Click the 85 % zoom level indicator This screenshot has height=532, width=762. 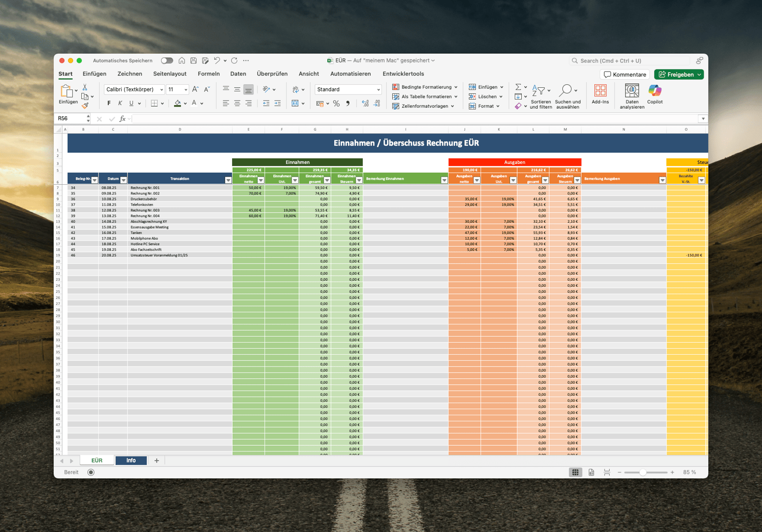(689, 472)
